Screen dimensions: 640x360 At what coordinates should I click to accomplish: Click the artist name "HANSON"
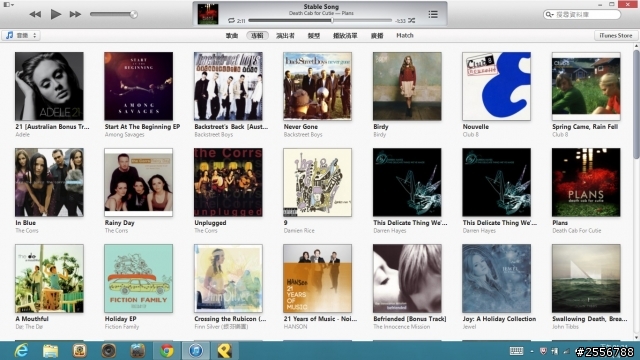tap(296, 327)
